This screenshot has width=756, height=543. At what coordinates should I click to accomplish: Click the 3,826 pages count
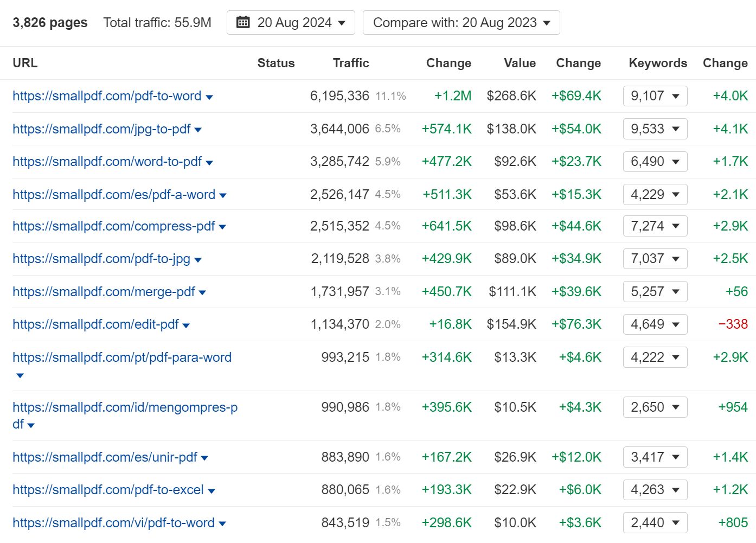coord(50,23)
